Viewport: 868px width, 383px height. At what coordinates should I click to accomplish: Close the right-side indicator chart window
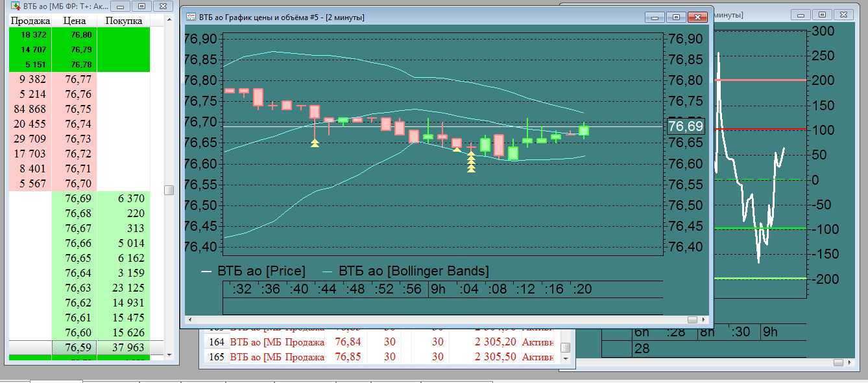[x=842, y=14]
